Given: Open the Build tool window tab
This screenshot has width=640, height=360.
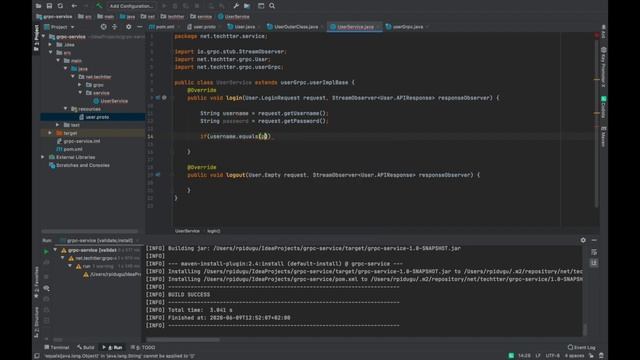Looking at the screenshot, I should coord(86,347).
